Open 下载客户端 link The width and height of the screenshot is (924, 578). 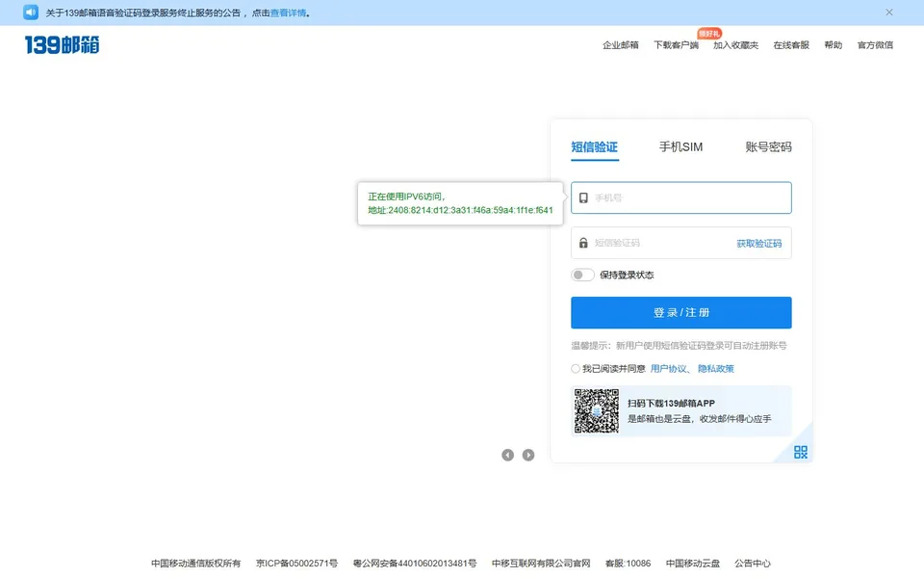(x=676, y=45)
